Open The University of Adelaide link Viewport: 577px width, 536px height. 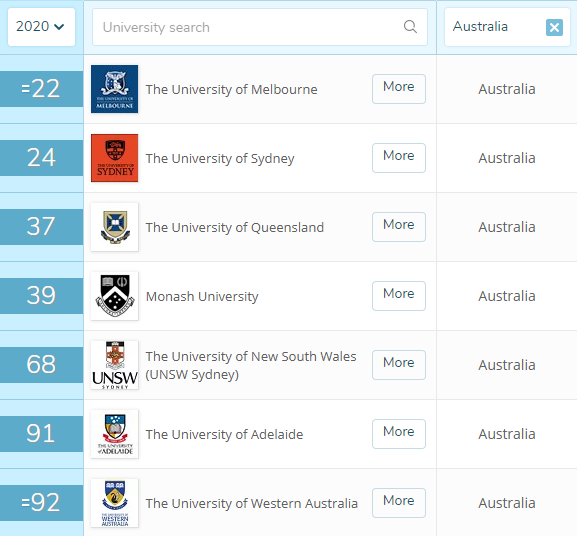224,434
